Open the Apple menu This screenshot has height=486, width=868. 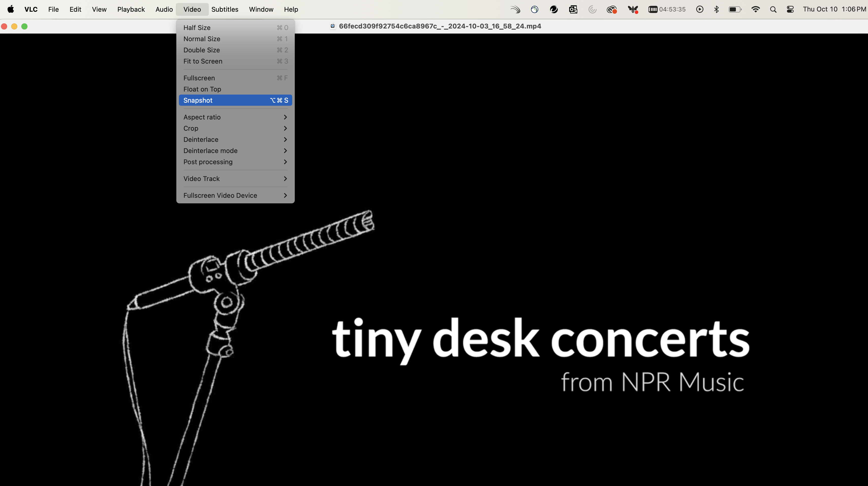coord(11,9)
